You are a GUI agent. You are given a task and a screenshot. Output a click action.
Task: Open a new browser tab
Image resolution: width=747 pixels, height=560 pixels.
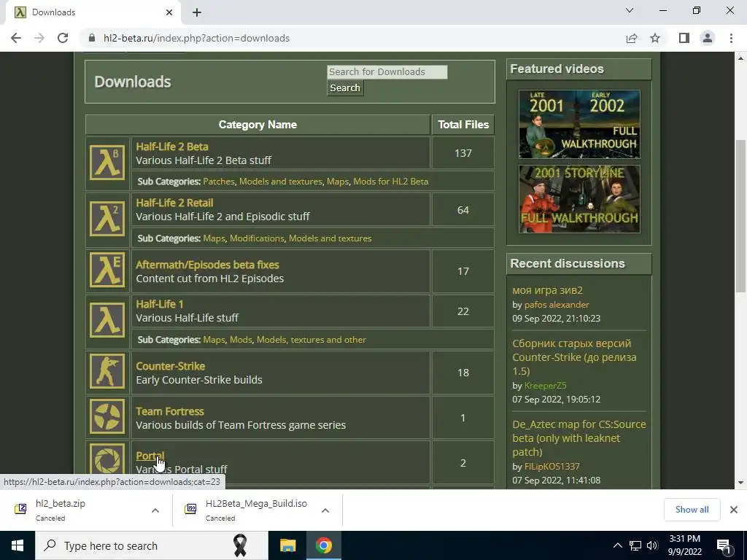tap(197, 13)
